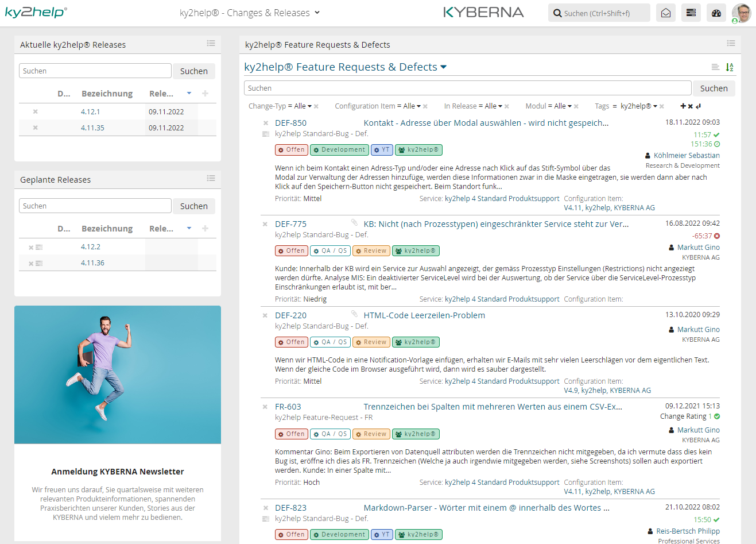Open detail card icon under DEF-850
This screenshot has width=756, height=544.
(265, 134)
